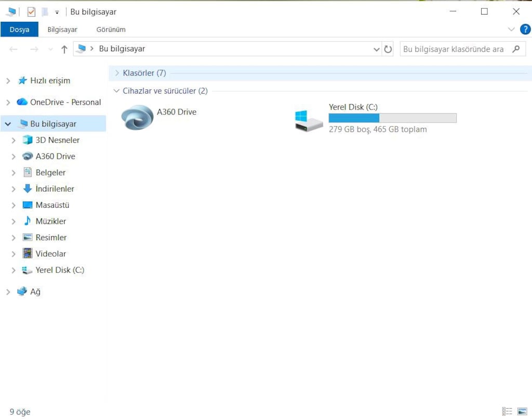Expand the Ağ tree node
Image resolution: width=532 pixels, height=419 pixels.
[8, 292]
